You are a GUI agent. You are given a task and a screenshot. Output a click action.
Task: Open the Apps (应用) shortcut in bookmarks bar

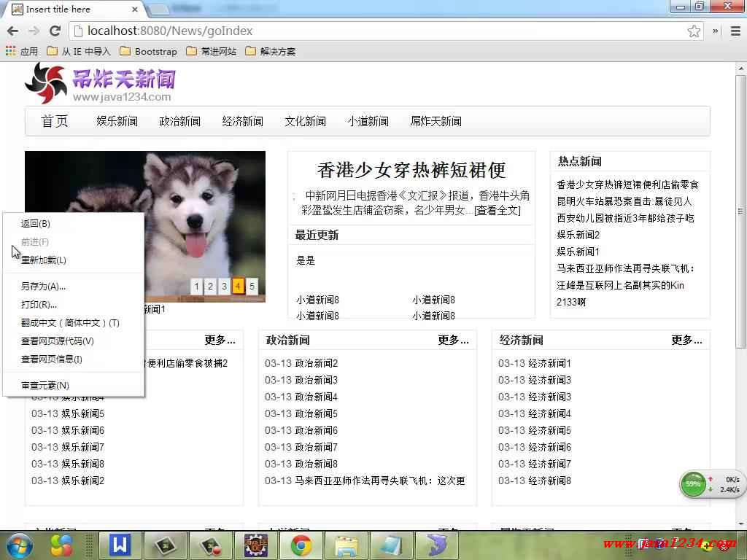(x=22, y=51)
